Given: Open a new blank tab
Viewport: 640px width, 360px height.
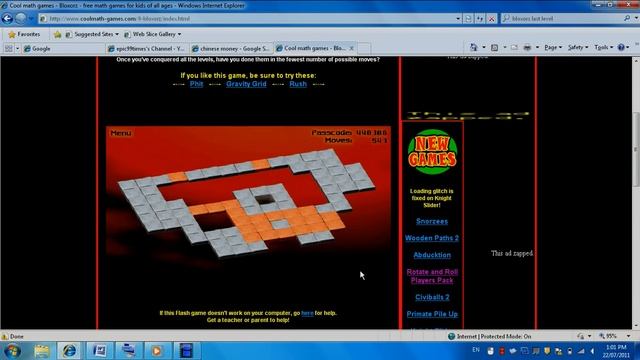Looking at the screenshot, I should (364, 49).
